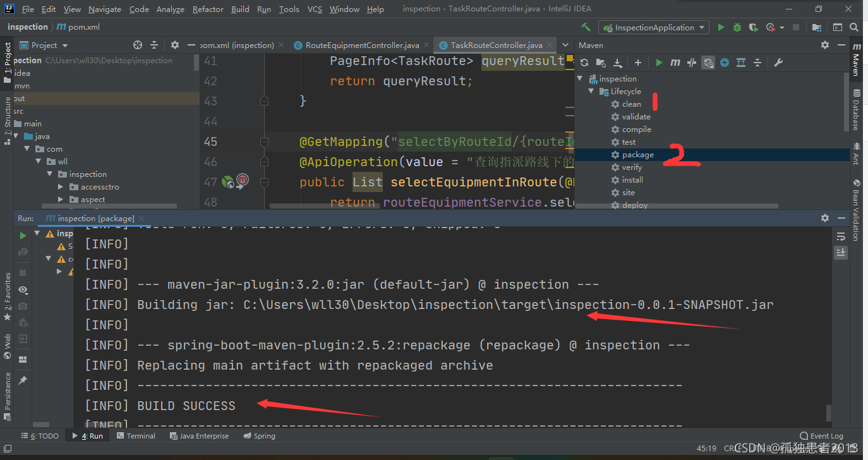
Task: Expand the accessctro package
Action: pos(61,187)
